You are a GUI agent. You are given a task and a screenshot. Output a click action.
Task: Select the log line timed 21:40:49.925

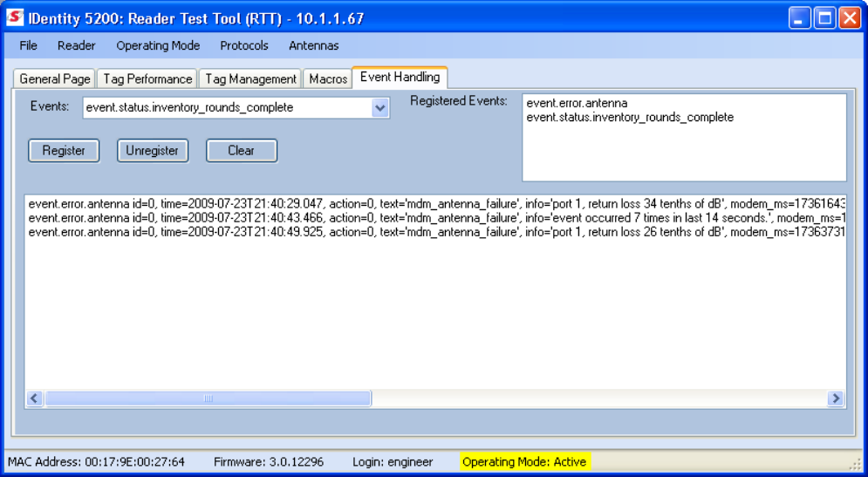pos(436,232)
